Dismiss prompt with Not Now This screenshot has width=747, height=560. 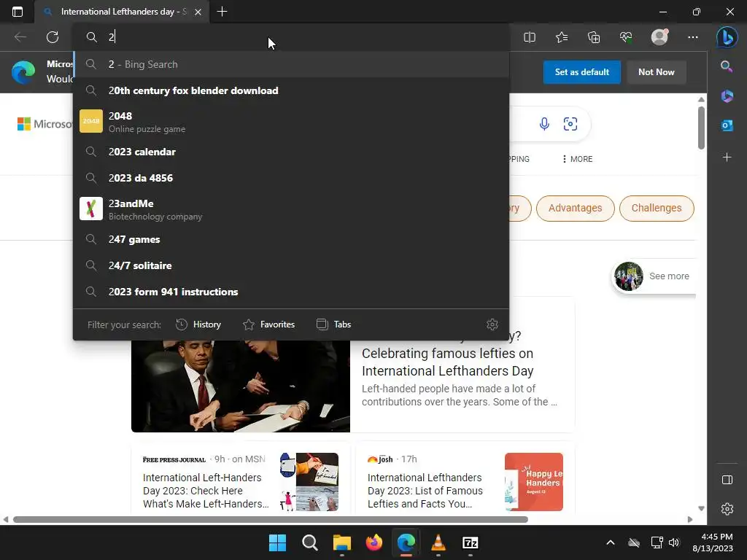[657, 72]
